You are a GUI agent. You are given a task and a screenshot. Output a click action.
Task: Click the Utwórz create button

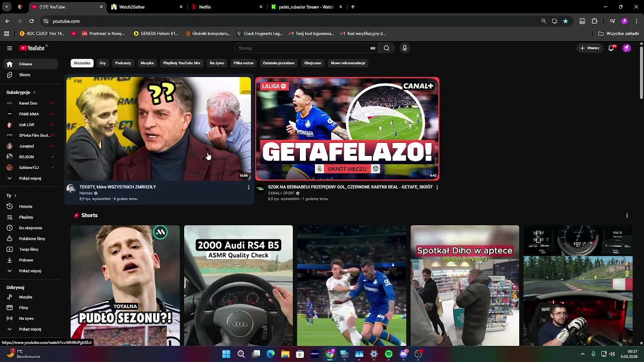click(590, 48)
